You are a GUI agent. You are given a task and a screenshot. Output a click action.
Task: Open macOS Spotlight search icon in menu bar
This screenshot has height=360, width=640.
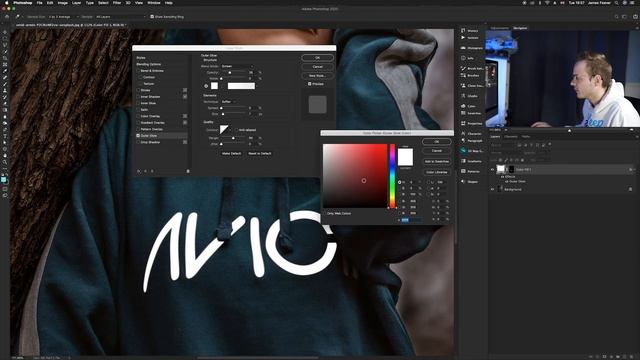click(x=616, y=3)
